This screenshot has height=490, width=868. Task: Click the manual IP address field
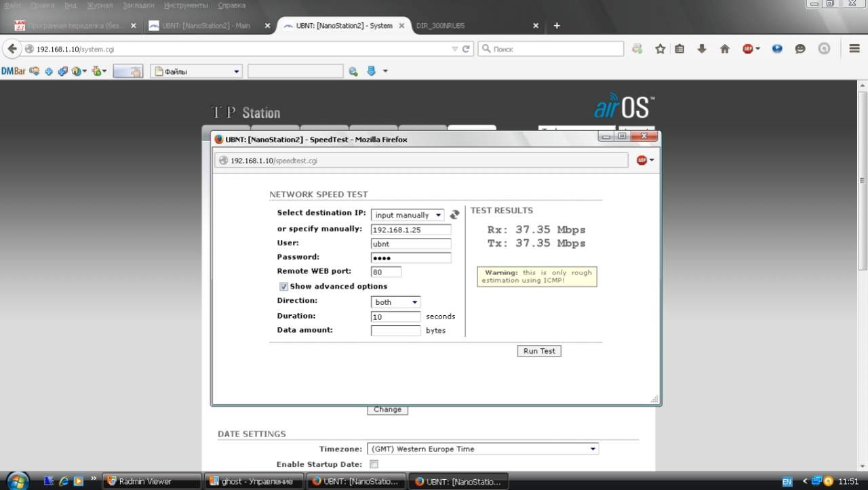411,230
